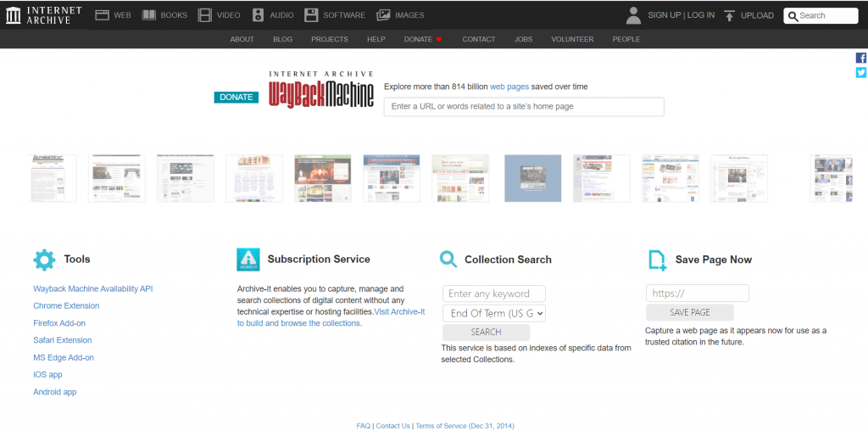Open the collection dropdown End Of Term
Image resolution: width=868 pixels, height=431 pixels.
pos(494,314)
